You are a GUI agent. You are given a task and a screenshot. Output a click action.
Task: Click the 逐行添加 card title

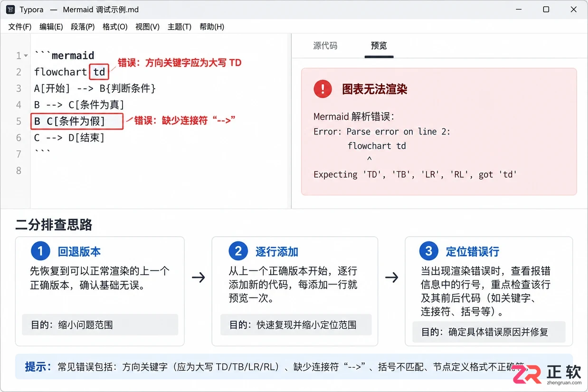277,251
